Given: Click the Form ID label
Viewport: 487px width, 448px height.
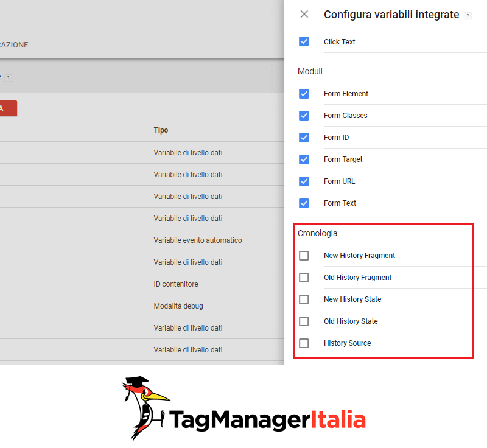Looking at the screenshot, I should pyautogui.click(x=336, y=138).
